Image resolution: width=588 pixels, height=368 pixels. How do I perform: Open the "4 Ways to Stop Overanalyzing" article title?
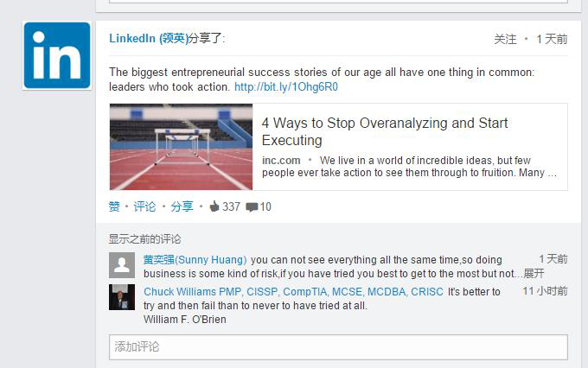pyautogui.click(x=385, y=131)
